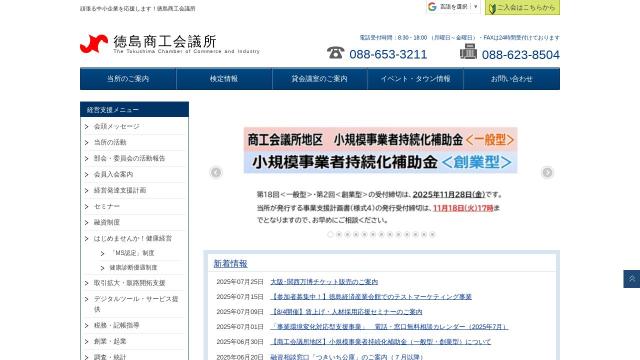Click the red deadline 11月18日(火)17時
Image resolution: width=640 pixels, height=360 pixels.
click(x=463, y=208)
